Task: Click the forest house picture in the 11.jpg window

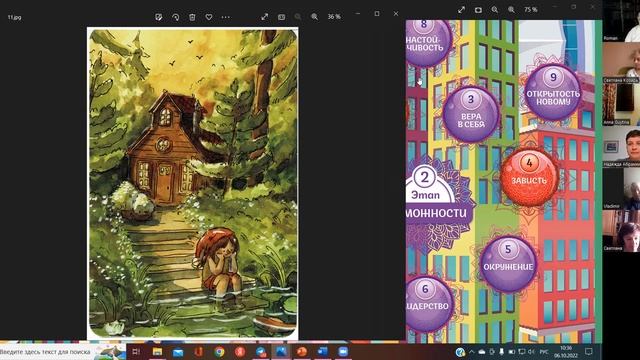Action: click(x=193, y=183)
